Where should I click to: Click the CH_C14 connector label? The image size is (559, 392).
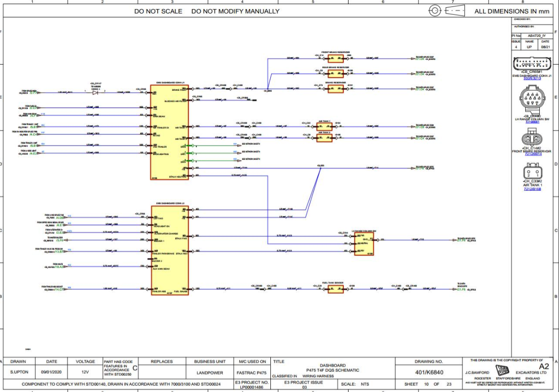(x=319, y=55)
